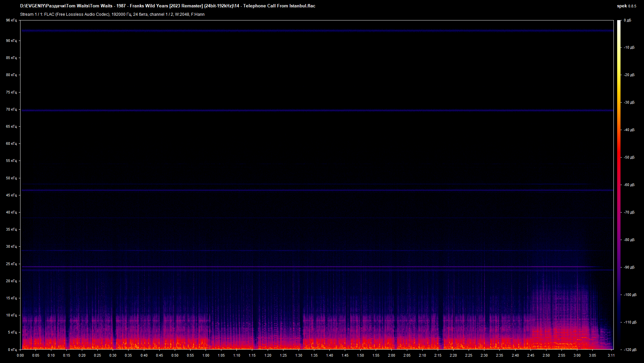Click the 0 дБ level label
The image size is (644, 363).
click(628, 20)
